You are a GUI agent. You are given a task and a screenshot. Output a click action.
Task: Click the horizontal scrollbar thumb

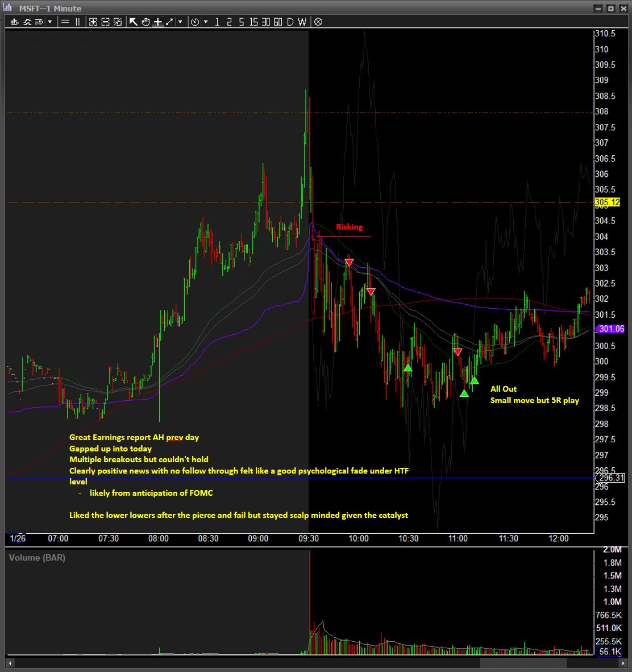(x=523, y=663)
